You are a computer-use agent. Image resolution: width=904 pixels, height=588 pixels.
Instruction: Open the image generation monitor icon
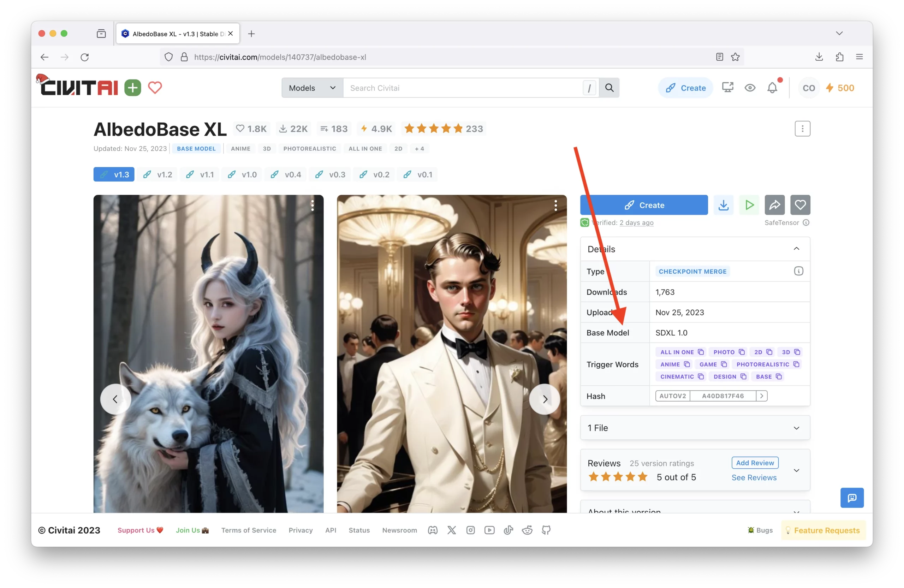[x=727, y=88]
